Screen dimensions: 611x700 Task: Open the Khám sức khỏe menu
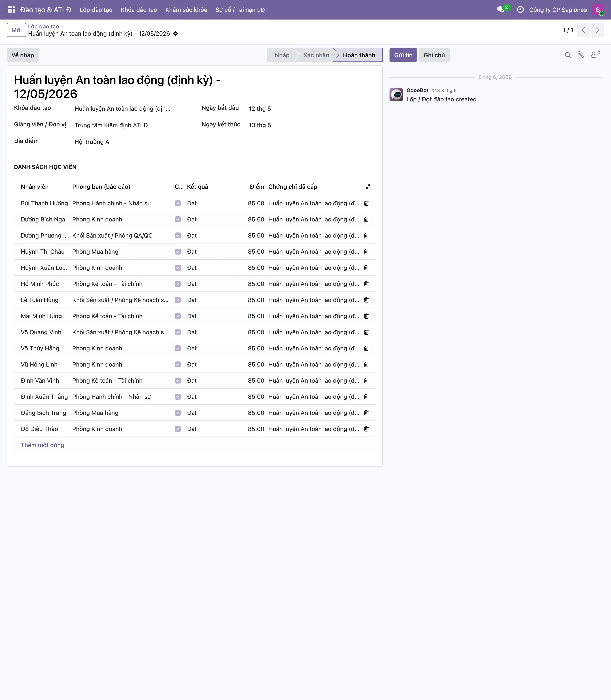(x=186, y=10)
